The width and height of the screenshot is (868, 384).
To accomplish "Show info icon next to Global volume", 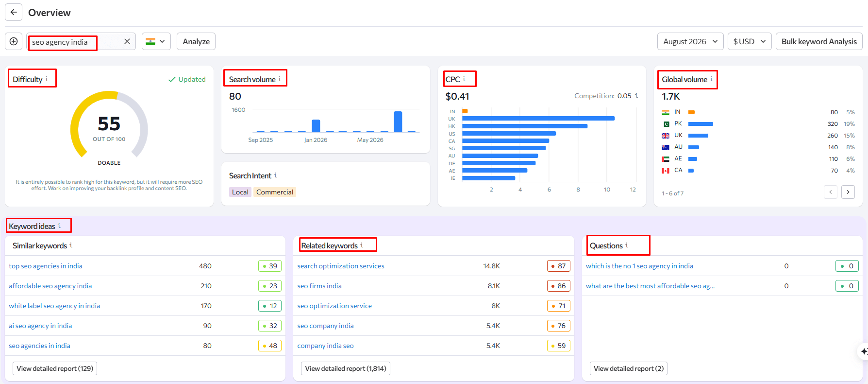I will click(x=712, y=79).
